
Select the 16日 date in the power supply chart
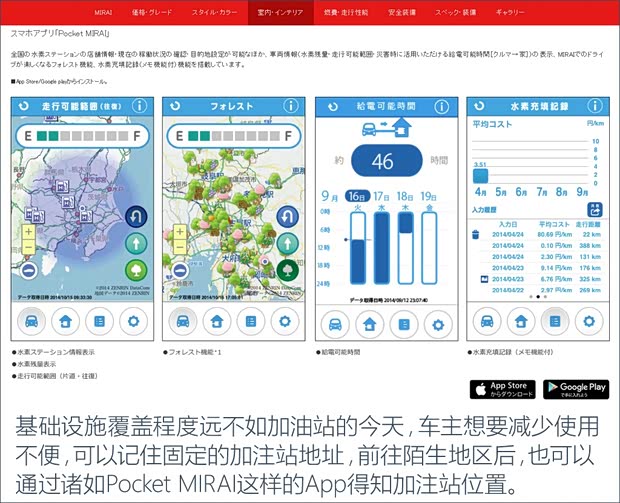coord(354,197)
